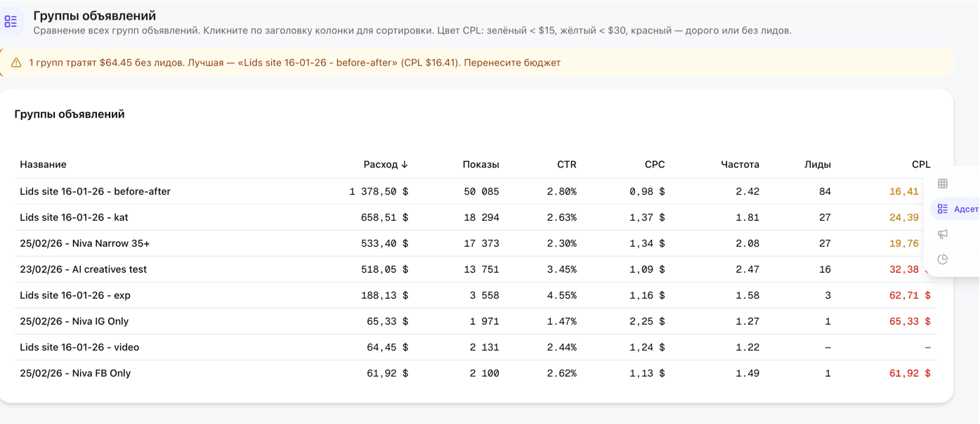Open the pie chart icon in side panel
The width and height of the screenshot is (980, 424).
pyautogui.click(x=943, y=259)
